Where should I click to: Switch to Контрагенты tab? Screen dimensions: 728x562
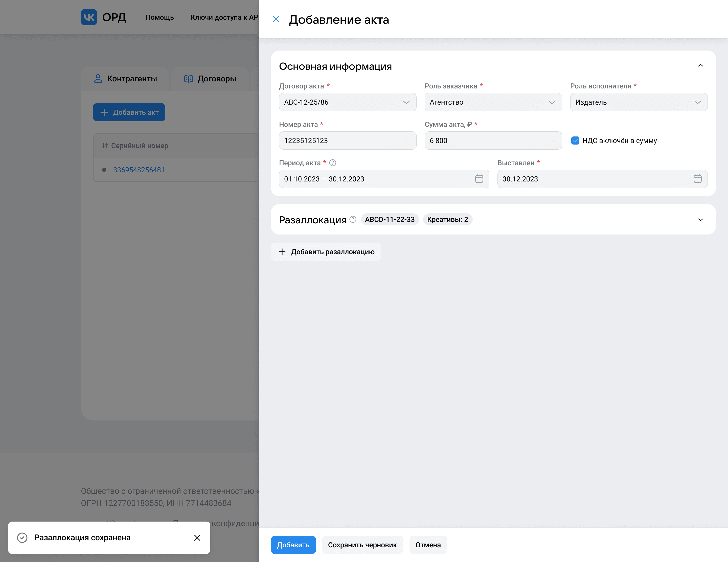pyautogui.click(x=126, y=79)
